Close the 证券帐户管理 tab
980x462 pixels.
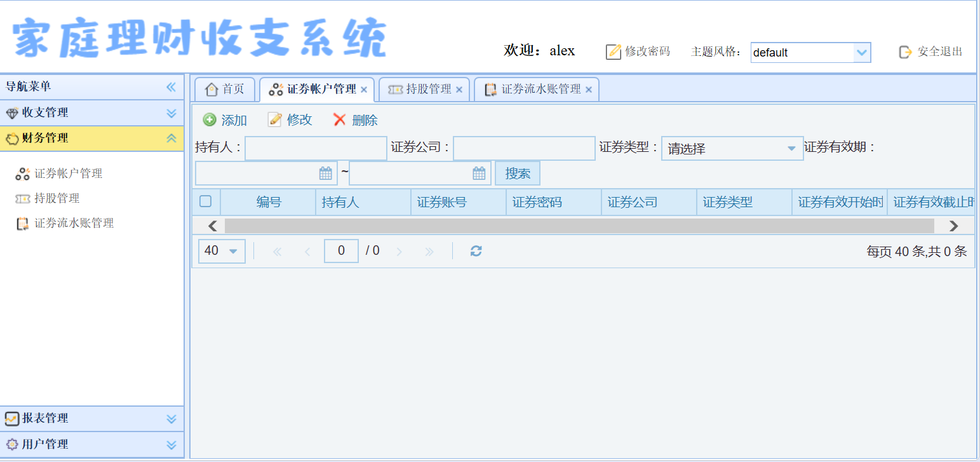[364, 90]
